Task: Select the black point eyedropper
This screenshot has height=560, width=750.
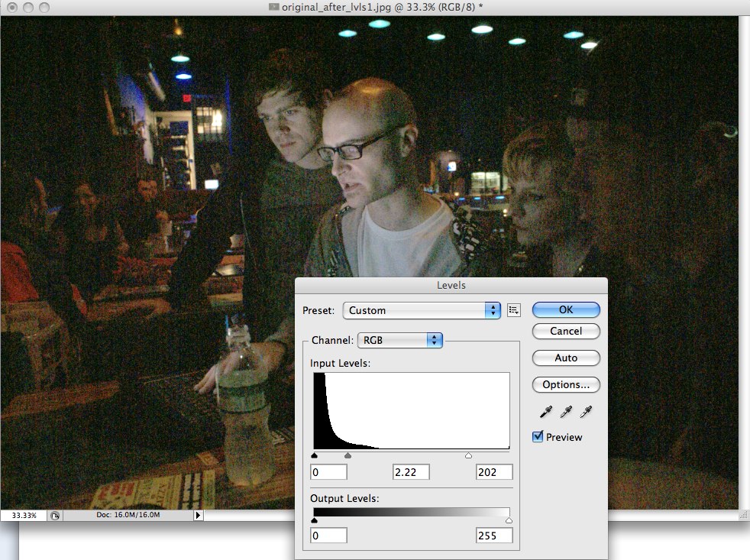Action: tap(546, 412)
